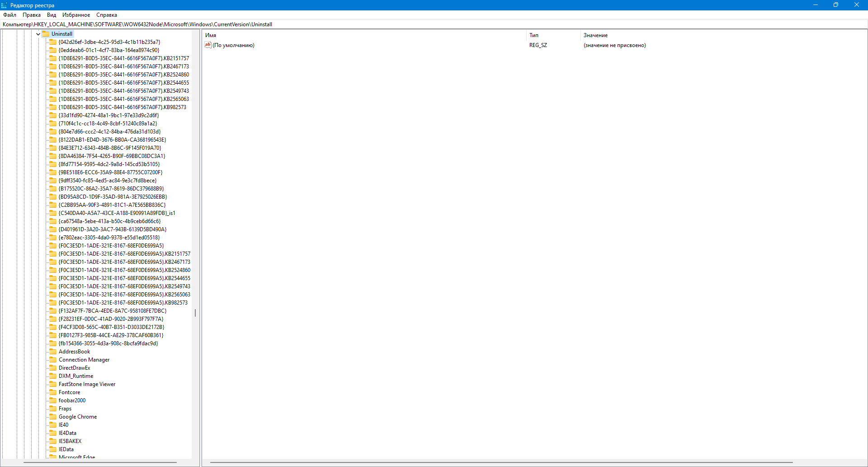
Task: Select key {C540DA40-A5A7-43CE-A188-E90991A89FDB}_is1
Action: click(117, 213)
